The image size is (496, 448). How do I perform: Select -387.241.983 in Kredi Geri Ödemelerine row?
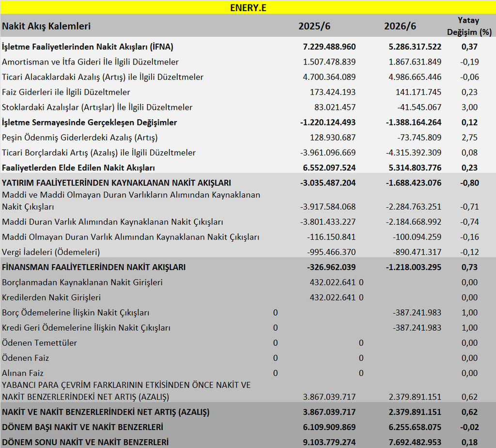pos(417,328)
